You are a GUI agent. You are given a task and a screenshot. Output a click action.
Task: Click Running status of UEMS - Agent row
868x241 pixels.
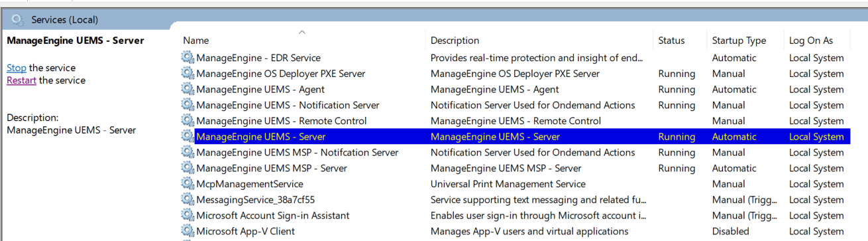677,90
